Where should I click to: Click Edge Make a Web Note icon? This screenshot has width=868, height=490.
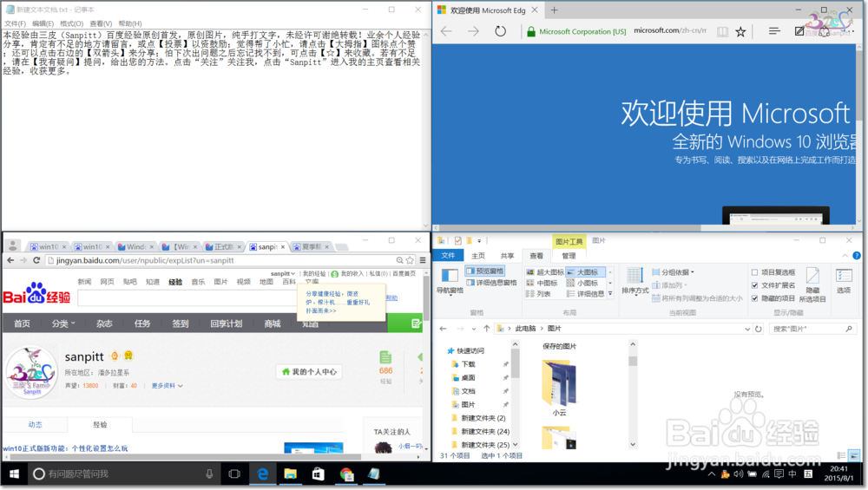pyautogui.click(x=799, y=31)
